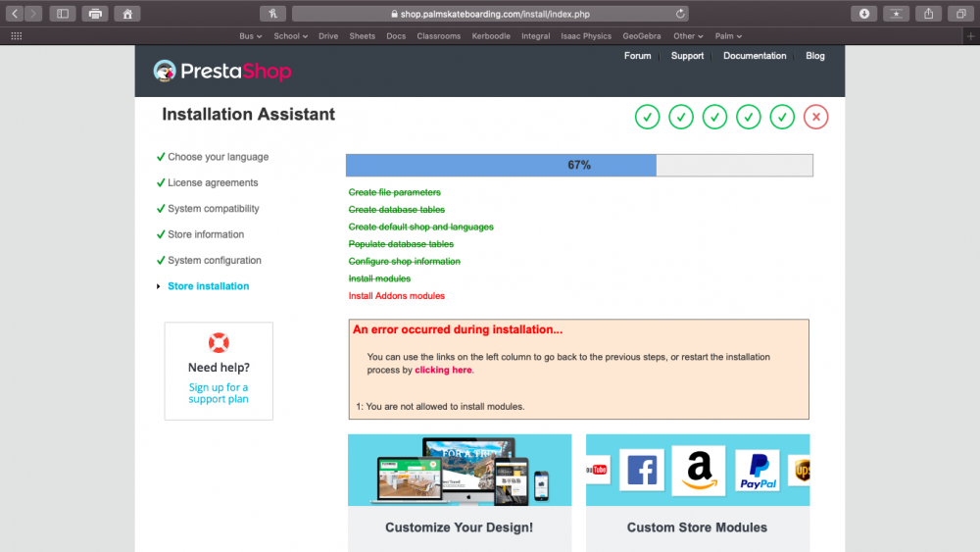The height and width of the screenshot is (552, 980).
Task: Open the Kerboodle bookmark
Action: [x=491, y=36]
